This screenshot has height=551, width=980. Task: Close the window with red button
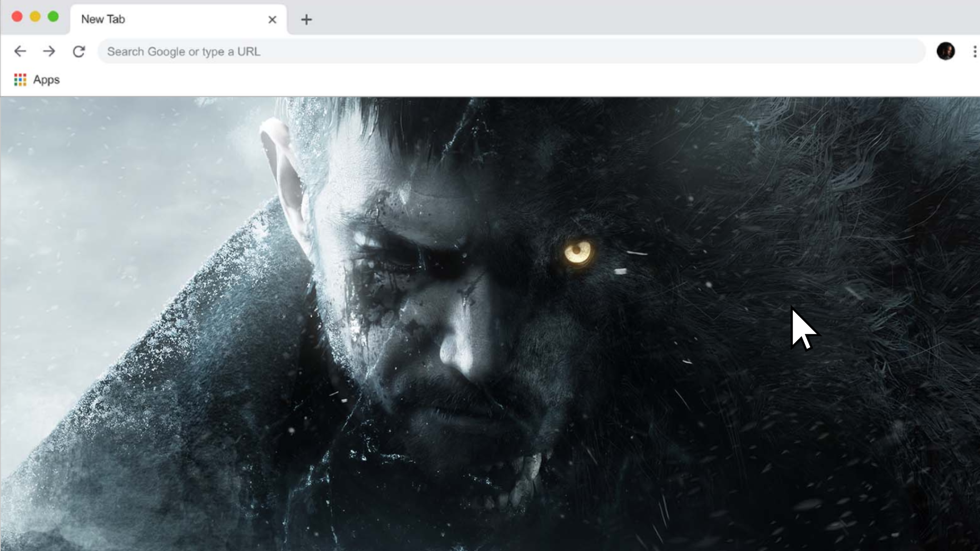[x=17, y=16]
